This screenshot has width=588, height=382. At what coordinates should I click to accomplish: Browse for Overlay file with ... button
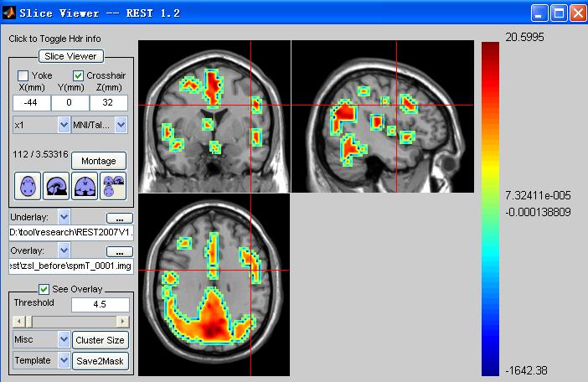(120, 251)
